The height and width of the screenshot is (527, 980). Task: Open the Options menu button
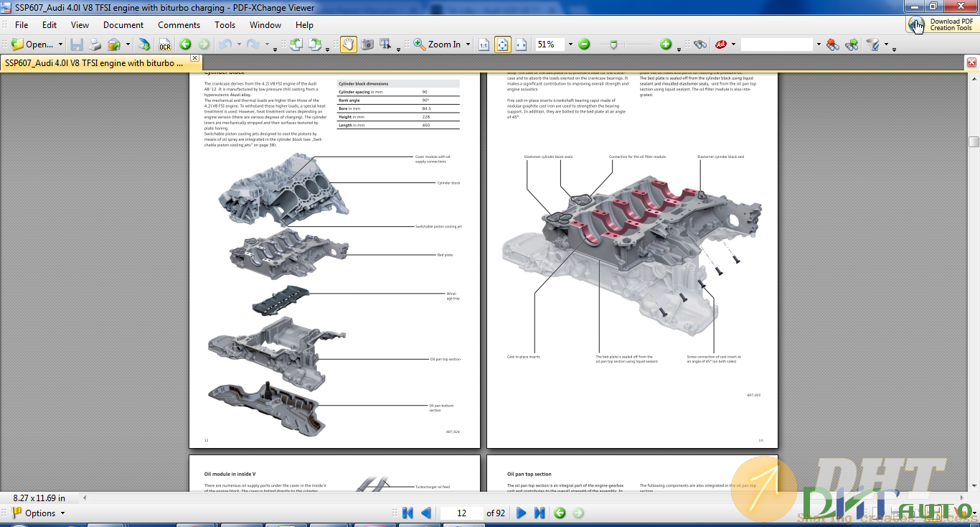pyautogui.click(x=39, y=513)
